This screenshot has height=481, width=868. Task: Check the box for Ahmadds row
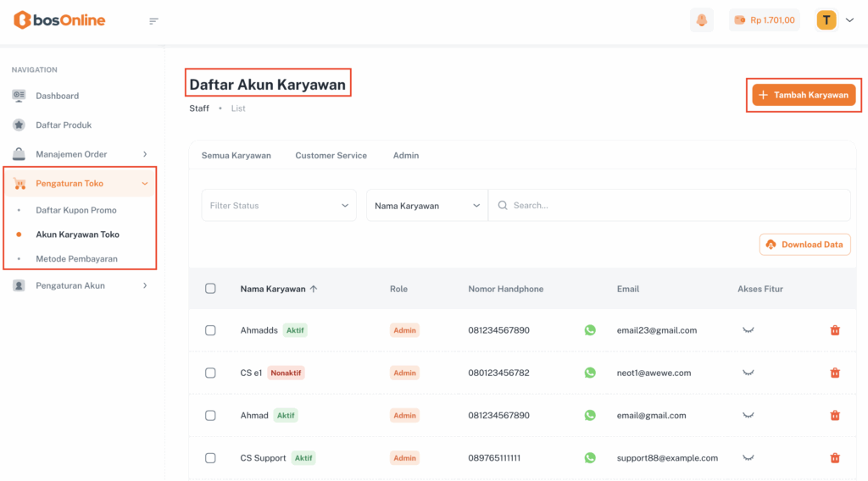point(210,330)
